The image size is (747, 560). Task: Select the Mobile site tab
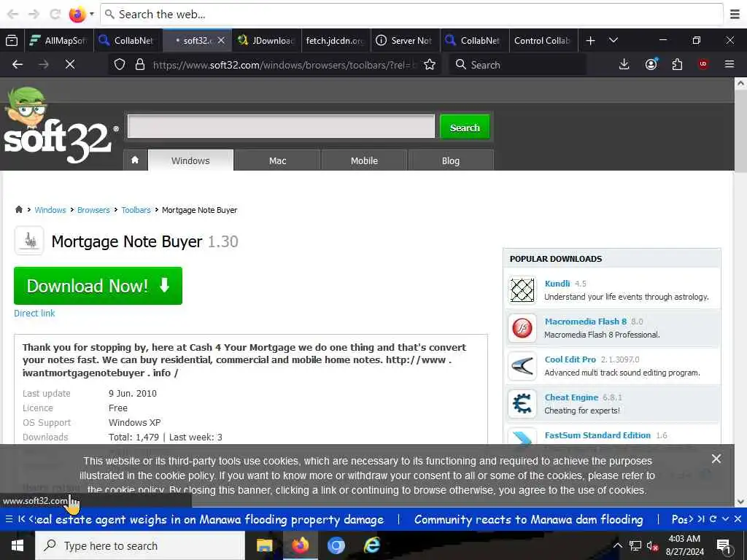[365, 160]
